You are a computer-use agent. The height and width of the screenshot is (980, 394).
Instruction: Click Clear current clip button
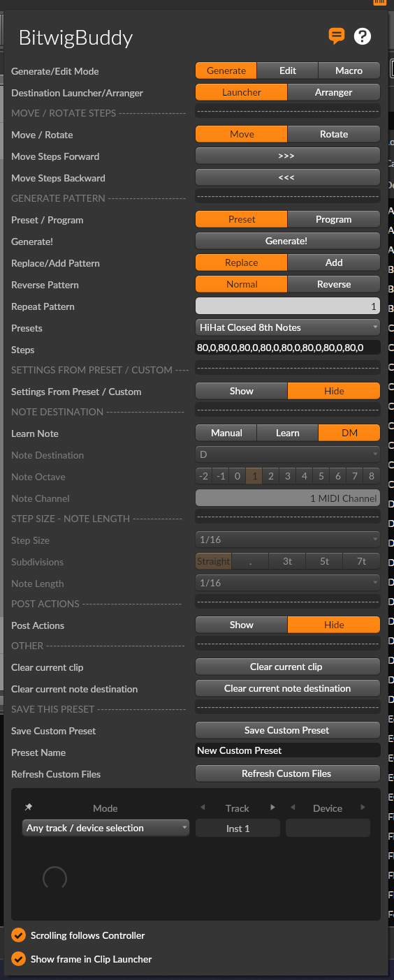[288, 667]
